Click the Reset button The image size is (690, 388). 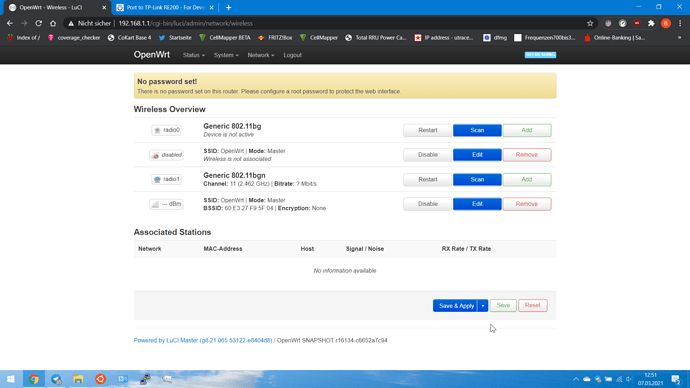click(532, 306)
